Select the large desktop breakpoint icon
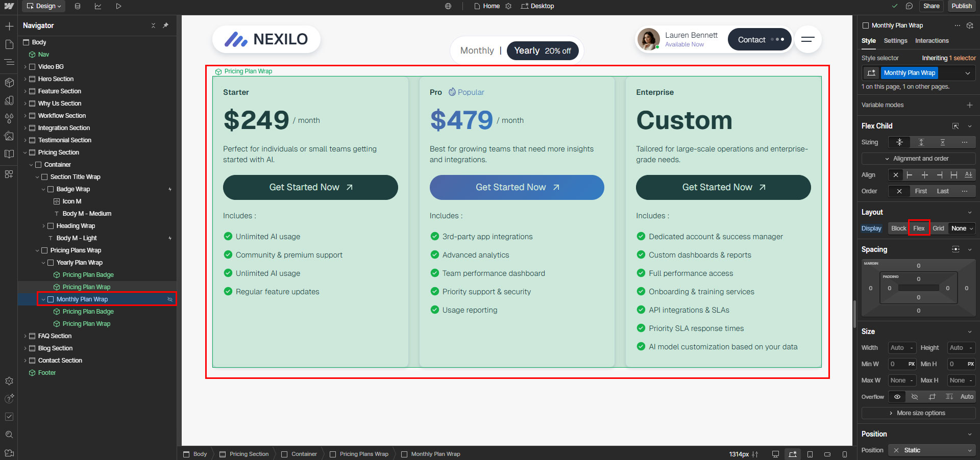 point(775,454)
